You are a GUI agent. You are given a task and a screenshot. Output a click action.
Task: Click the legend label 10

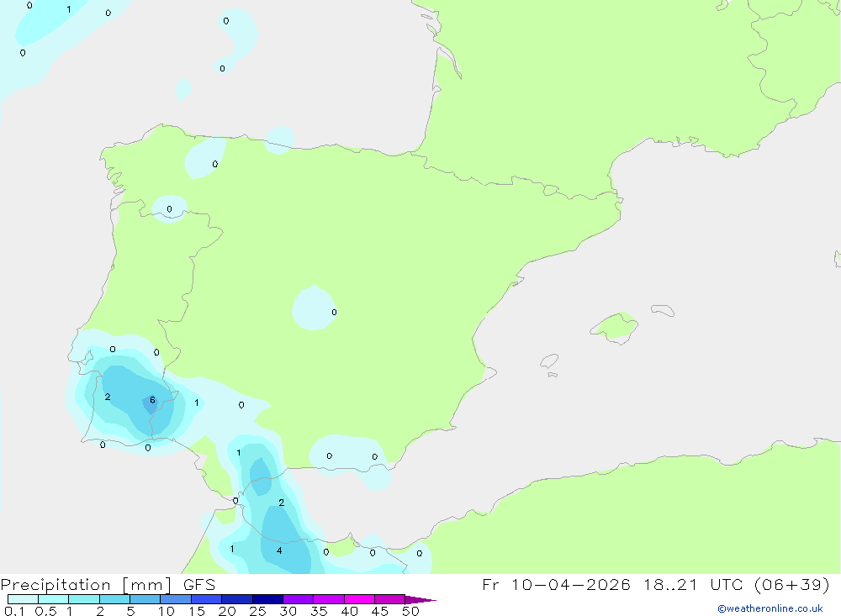tap(167, 611)
